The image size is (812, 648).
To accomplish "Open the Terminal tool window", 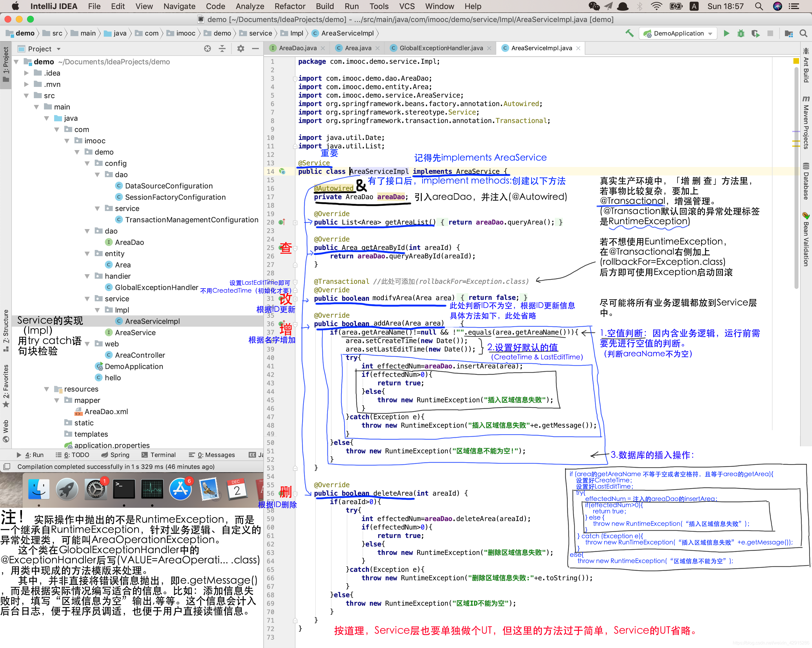I will tap(158, 455).
